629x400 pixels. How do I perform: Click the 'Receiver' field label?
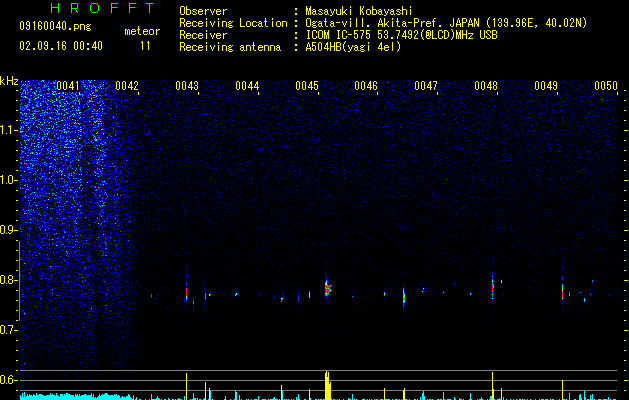(x=203, y=35)
